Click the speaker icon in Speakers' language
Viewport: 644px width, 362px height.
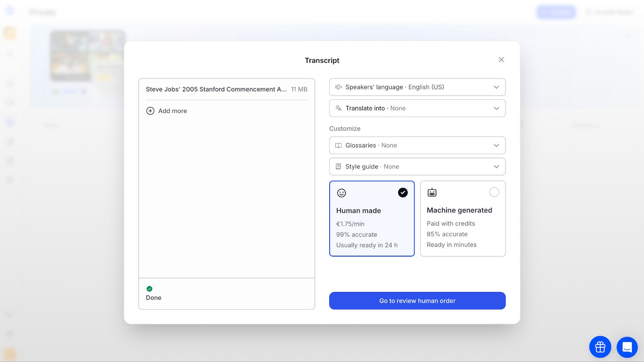pyautogui.click(x=339, y=87)
